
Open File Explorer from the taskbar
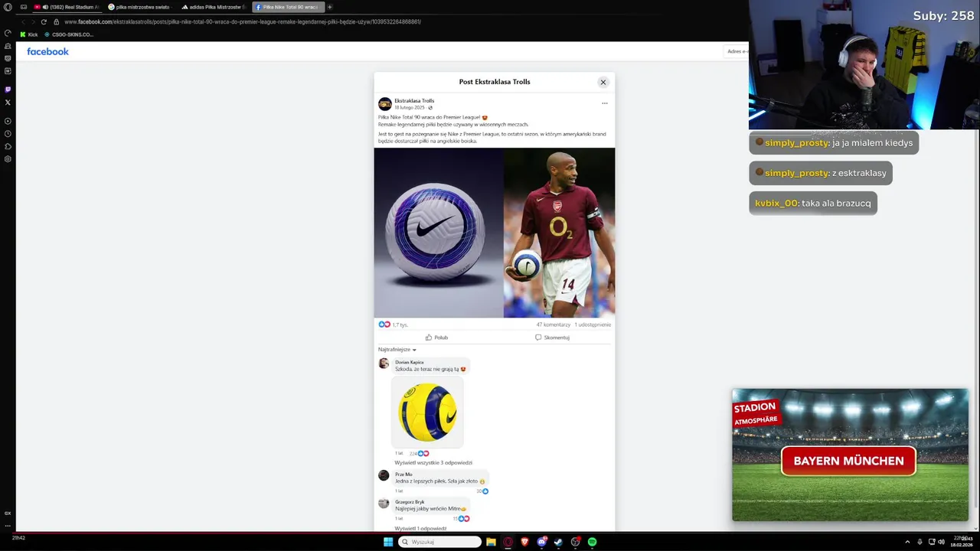point(491,542)
